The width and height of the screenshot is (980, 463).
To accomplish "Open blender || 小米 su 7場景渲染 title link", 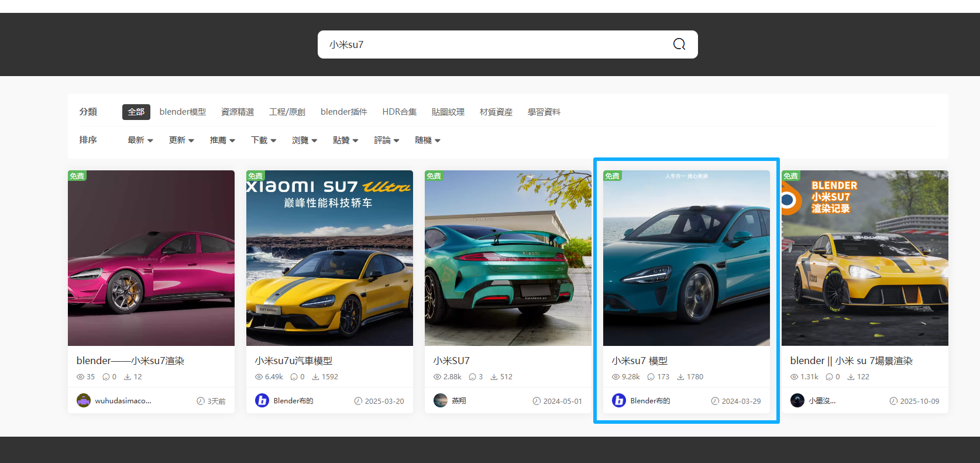I will (851, 361).
